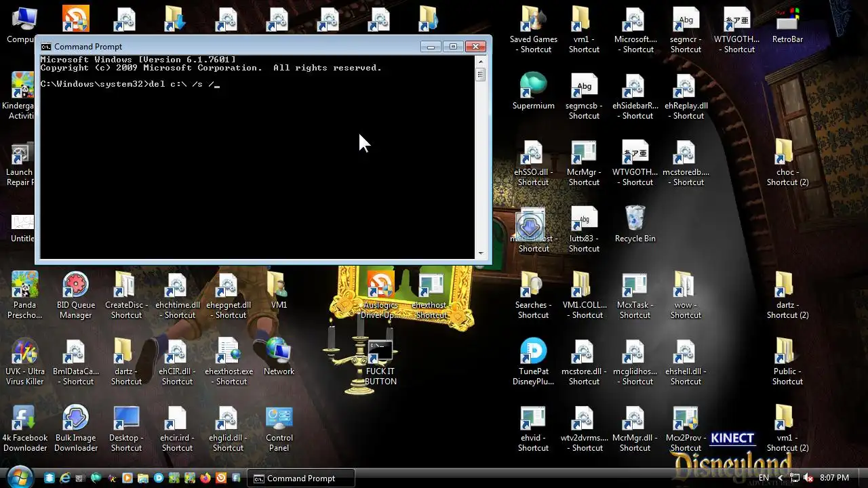
Task: Open the file explorer taskbar icon
Action: click(x=143, y=478)
